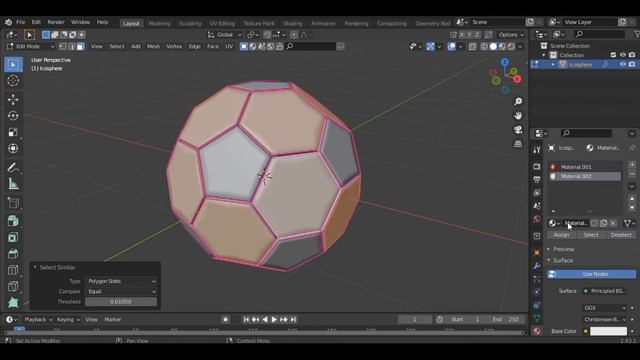Screen dimensions: 640x360
Task: Select the Bevel tool
Action: coord(13,253)
